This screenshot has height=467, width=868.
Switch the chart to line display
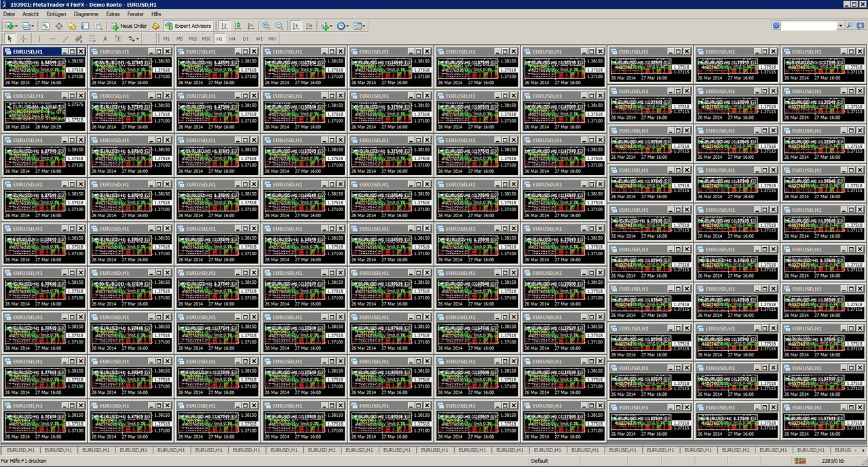(x=250, y=26)
